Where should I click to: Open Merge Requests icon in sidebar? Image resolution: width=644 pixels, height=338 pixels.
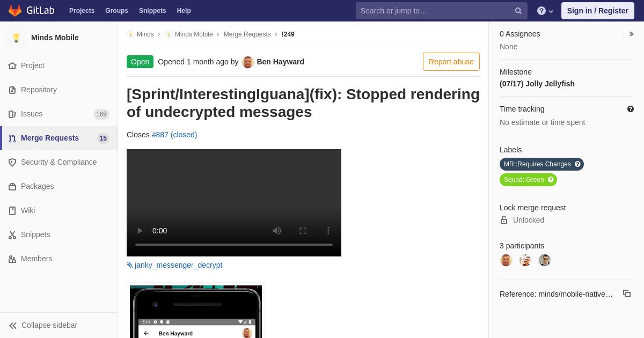click(x=12, y=138)
